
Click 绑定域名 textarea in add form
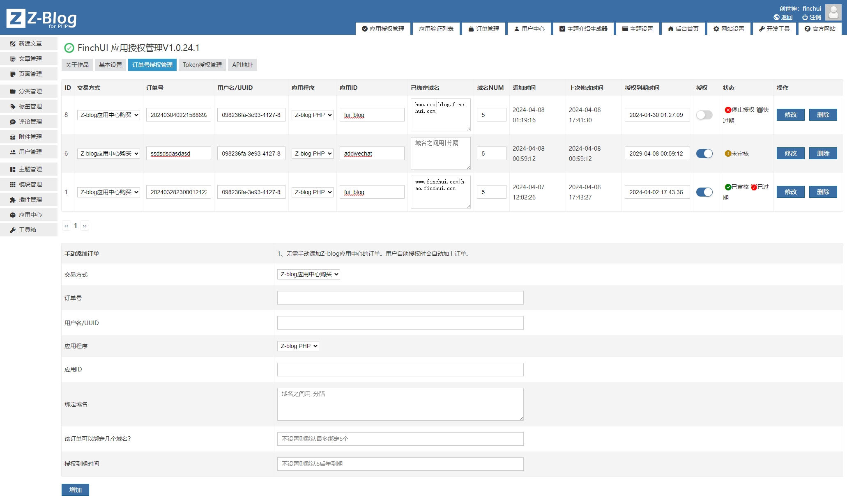(x=400, y=404)
